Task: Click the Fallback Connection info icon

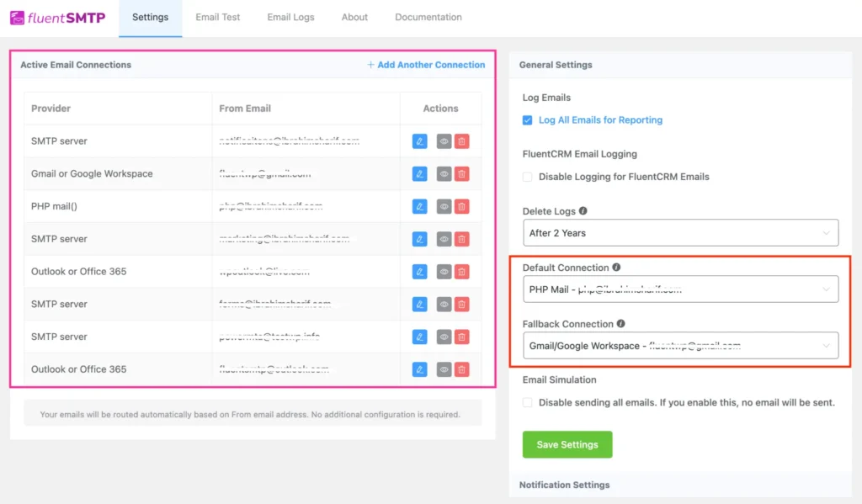Action: pos(620,324)
